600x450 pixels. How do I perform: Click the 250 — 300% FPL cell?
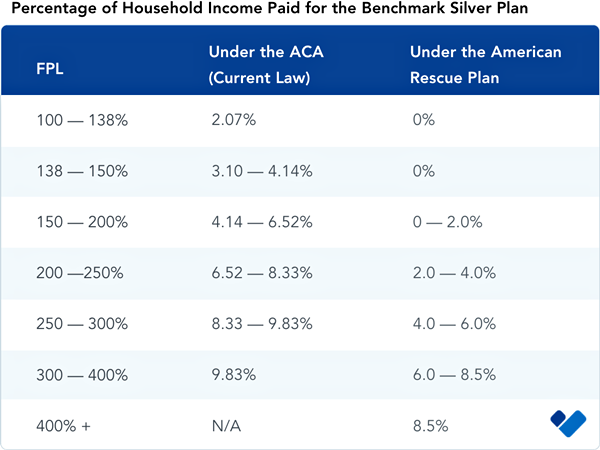click(81, 324)
